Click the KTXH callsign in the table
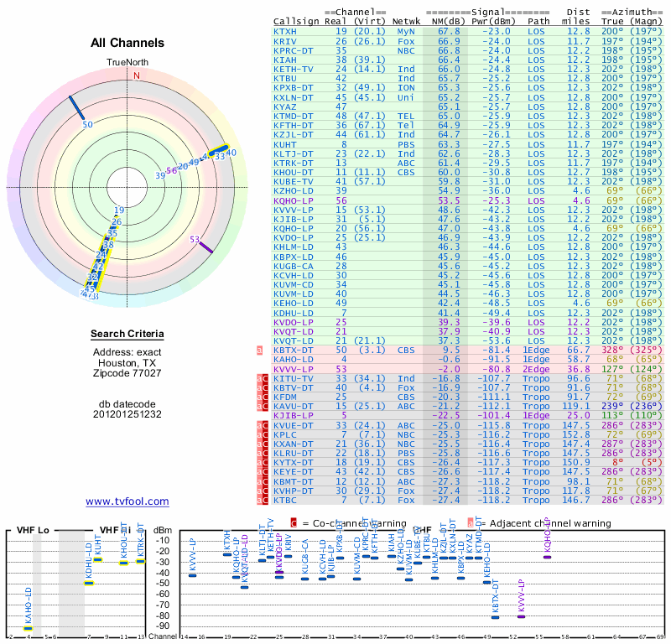Image resolution: width=671 pixels, height=644 pixels. coord(284,31)
